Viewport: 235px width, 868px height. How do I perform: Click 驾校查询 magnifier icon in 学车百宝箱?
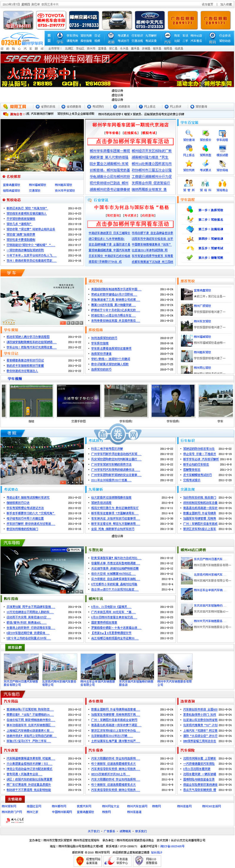pos(189,133)
